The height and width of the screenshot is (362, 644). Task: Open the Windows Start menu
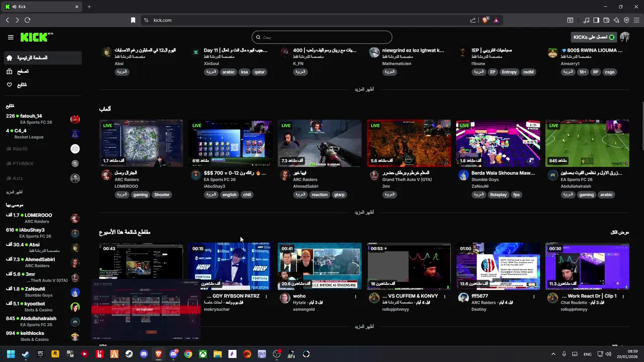11,354
